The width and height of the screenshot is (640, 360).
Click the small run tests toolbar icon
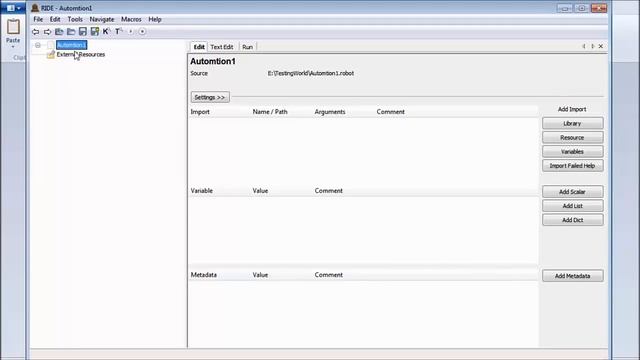pos(131,31)
